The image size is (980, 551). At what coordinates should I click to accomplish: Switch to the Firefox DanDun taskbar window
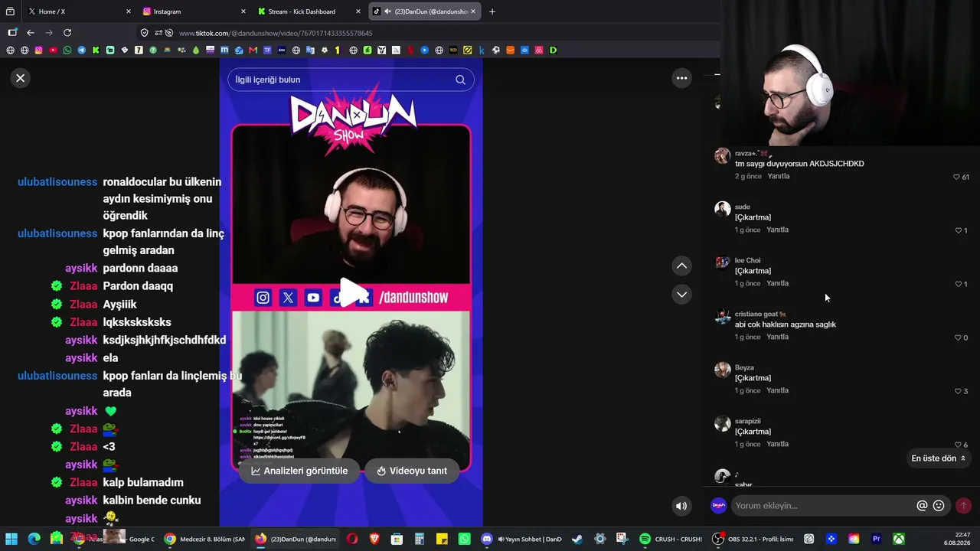click(296, 539)
